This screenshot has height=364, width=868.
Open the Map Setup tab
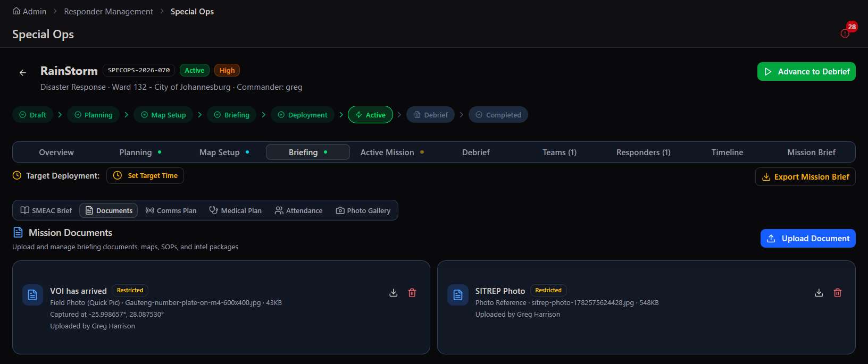pos(224,152)
